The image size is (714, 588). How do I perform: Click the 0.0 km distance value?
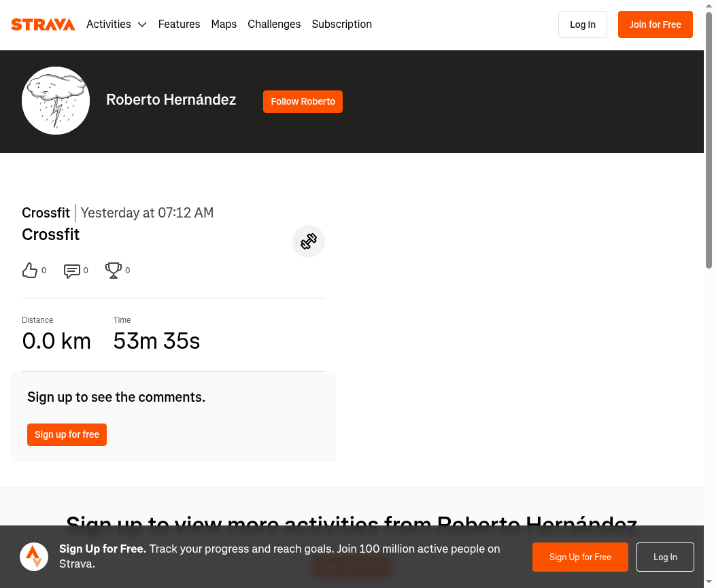56,341
